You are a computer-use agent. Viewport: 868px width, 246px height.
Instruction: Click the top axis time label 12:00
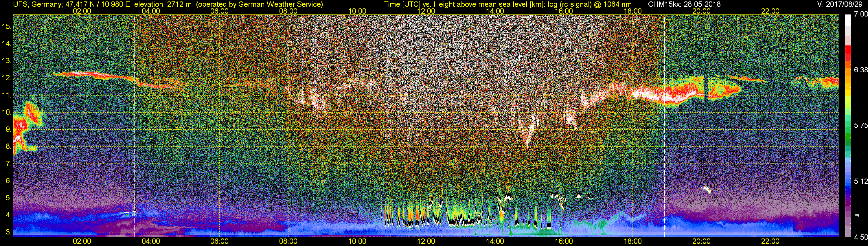pos(426,11)
